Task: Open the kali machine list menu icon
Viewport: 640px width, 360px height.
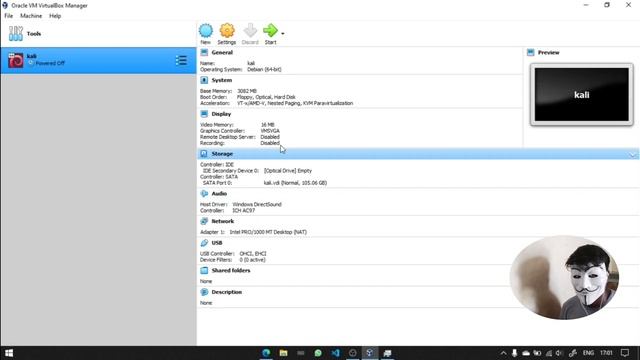Action: point(181,60)
